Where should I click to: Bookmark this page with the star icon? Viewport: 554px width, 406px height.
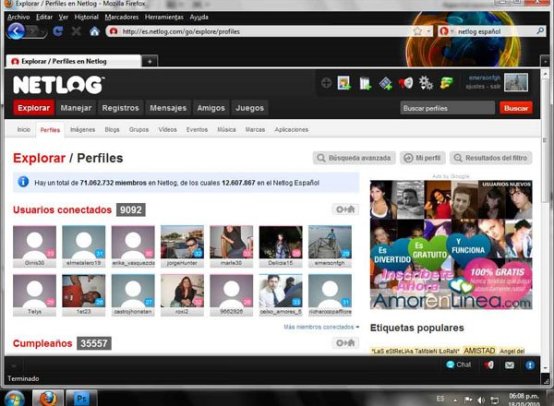(x=418, y=31)
